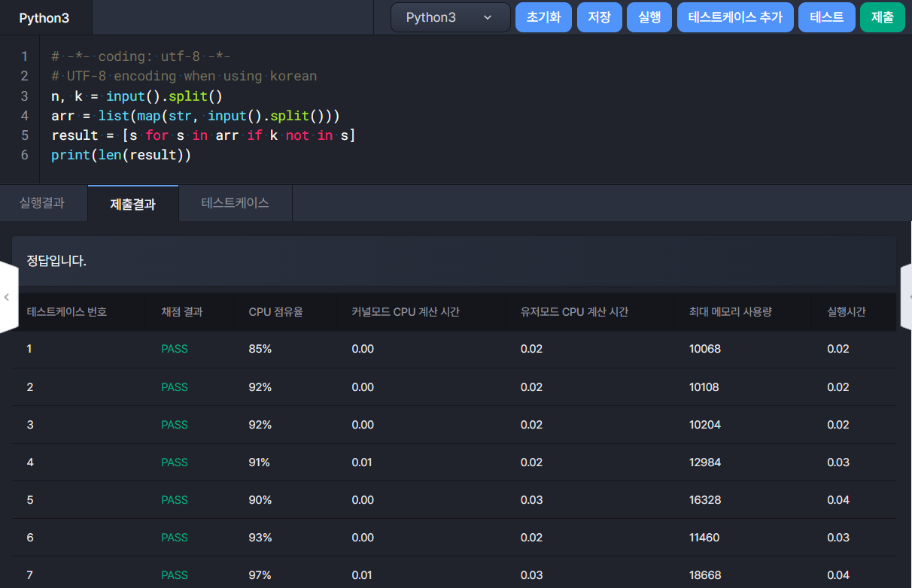This screenshot has width=912, height=588.
Task: Click memory value 10204
Action: point(705,425)
